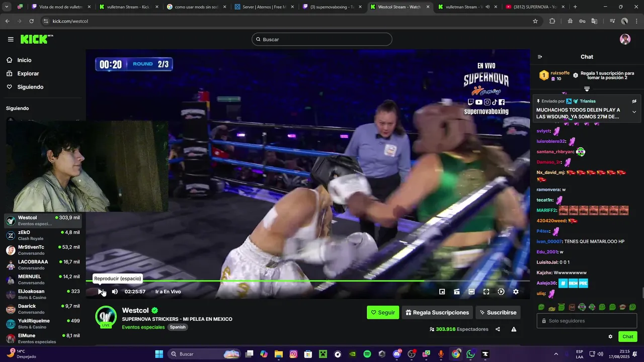The image size is (644, 362).
Task: Open YukiRiquelme channel in following list
Action: tap(43, 324)
